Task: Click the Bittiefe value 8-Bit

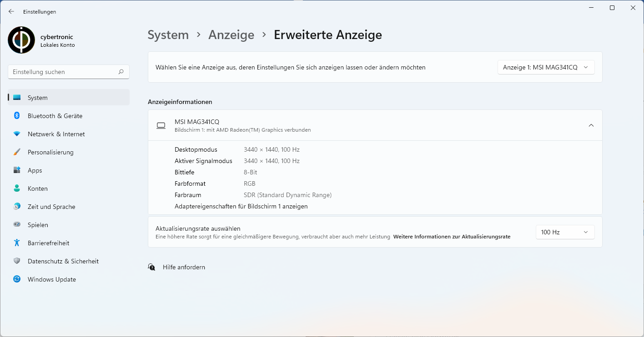Action: (x=251, y=172)
